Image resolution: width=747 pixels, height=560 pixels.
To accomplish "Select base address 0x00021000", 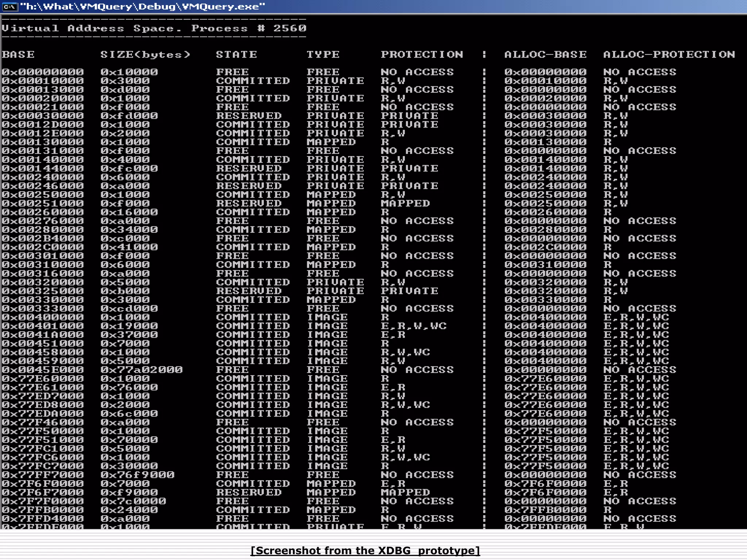I will coord(43,107).
